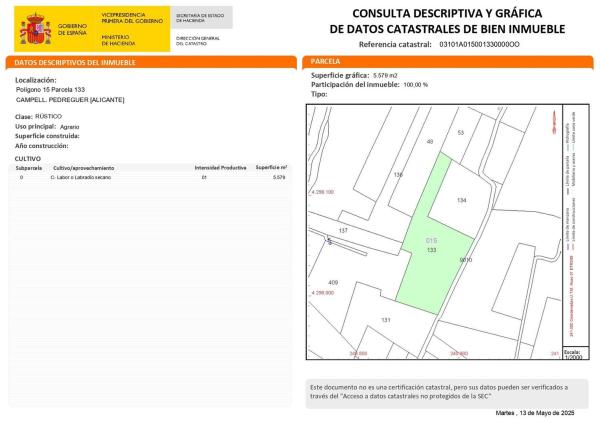Click the date 'Martes, 13 de Mayo de 2025'
Image resolution: width=600 pixels, height=423 pixels.
point(535,413)
